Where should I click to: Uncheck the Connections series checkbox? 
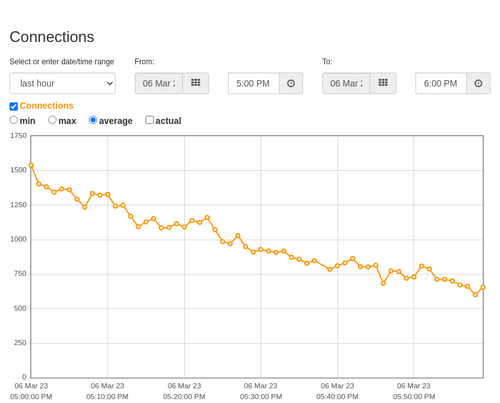pyautogui.click(x=14, y=106)
